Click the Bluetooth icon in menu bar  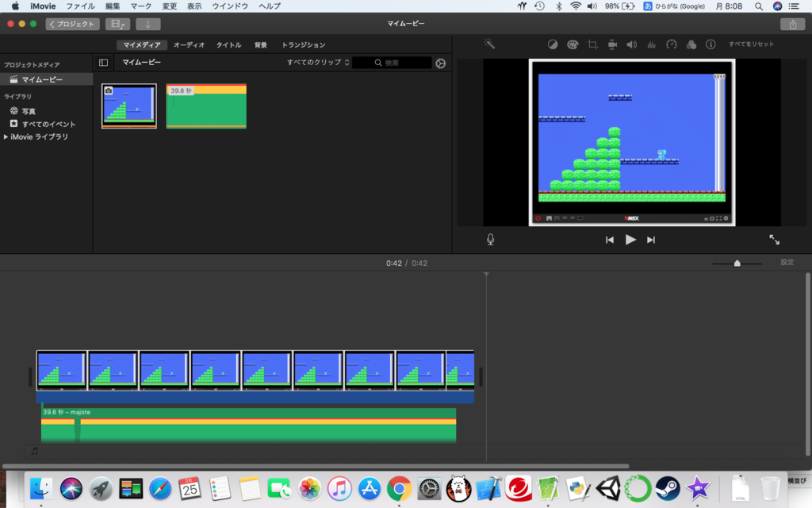coord(558,6)
